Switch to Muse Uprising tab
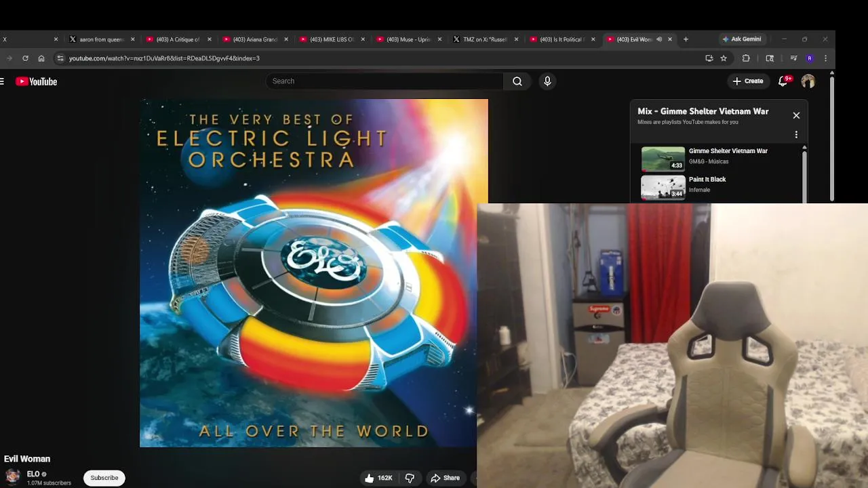Image resolution: width=868 pixels, height=488 pixels. [x=408, y=39]
